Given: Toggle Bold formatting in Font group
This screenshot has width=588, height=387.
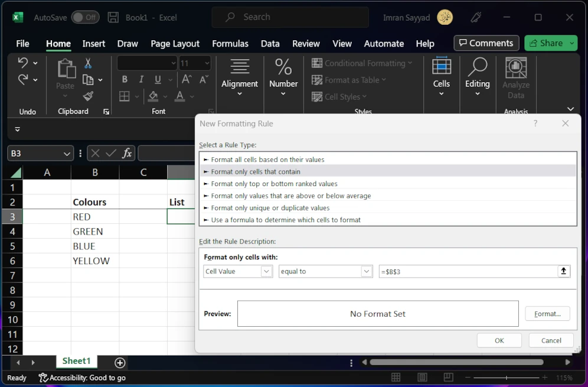Looking at the screenshot, I should pos(125,80).
